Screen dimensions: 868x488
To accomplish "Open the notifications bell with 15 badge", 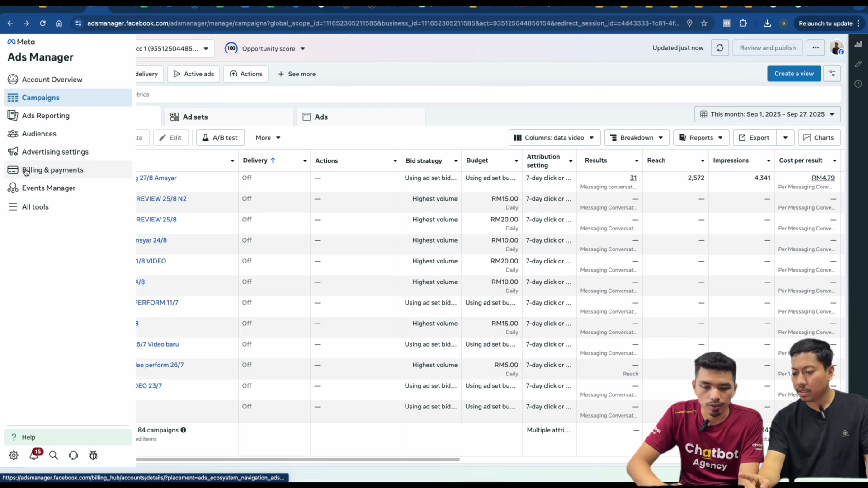I will pos(34,455).
